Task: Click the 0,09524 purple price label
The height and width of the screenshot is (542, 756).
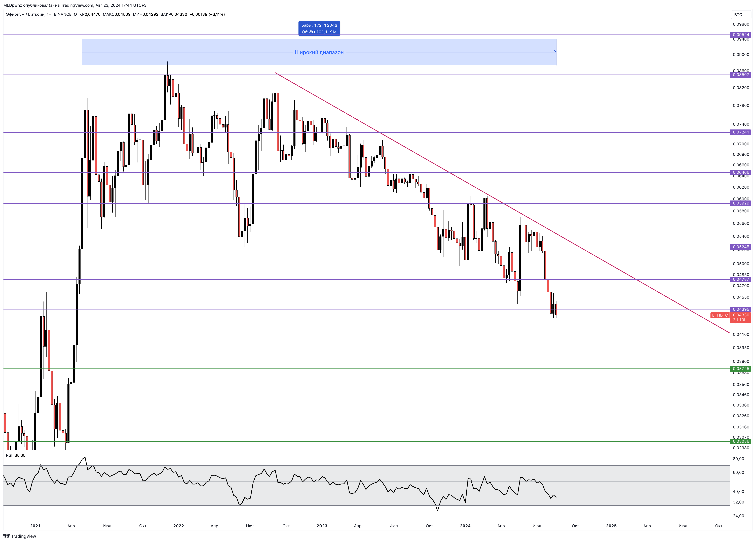Action: click(x=741, y=35)
